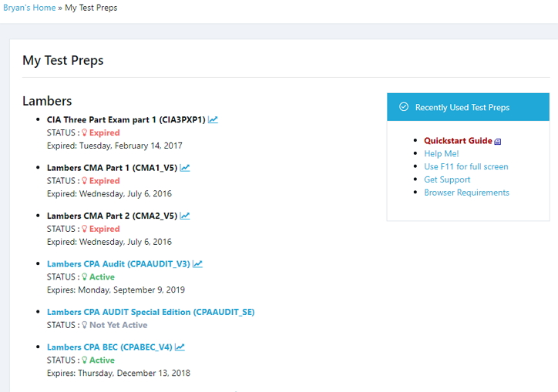
Task: Open stats chart icon for CIA Three Part Exam
Action: click(x=213, y=119)
